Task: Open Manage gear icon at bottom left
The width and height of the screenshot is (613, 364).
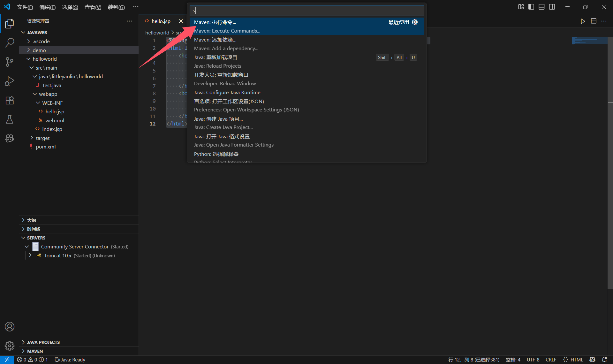Action: point(10,345)
